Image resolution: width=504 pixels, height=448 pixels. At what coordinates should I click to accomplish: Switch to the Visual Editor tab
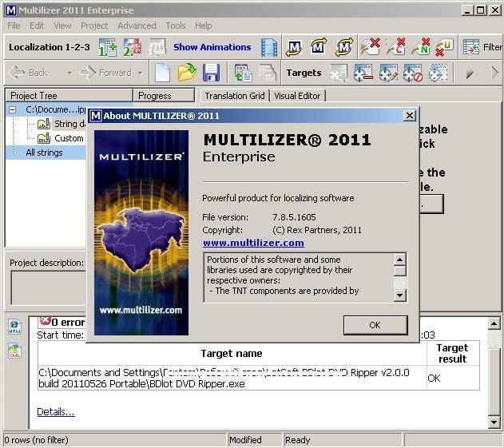(297, 96)
